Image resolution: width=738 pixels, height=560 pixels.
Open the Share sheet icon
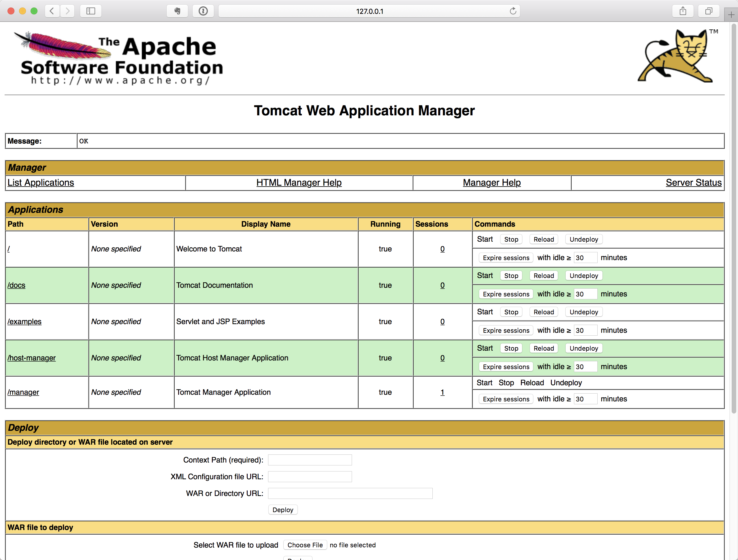pos(683,11)
